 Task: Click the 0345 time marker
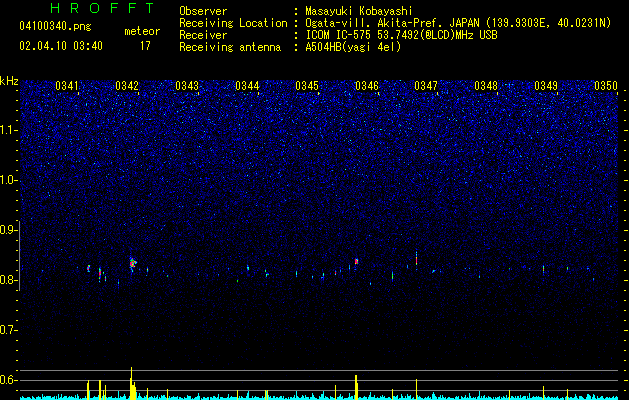coord(307,86)
